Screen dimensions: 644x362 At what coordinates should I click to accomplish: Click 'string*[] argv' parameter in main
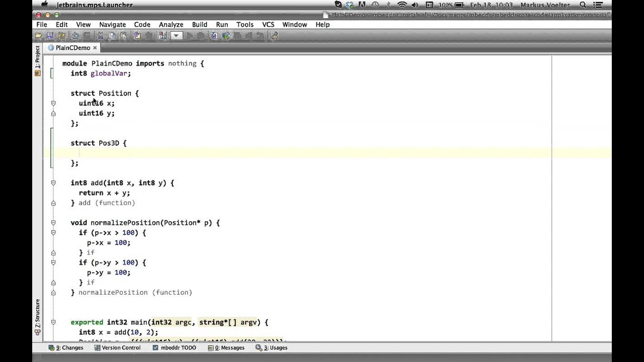tap(229, 322)
